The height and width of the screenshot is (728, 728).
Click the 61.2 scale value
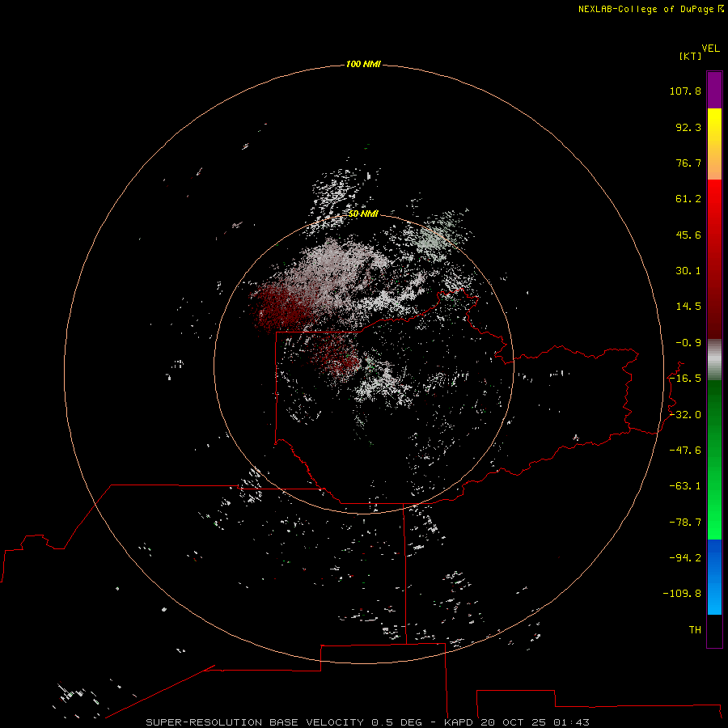[x=688, y=199]
